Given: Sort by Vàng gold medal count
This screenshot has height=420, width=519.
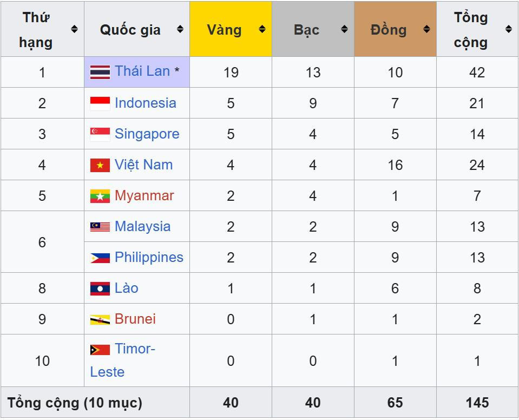Looking at the screenshot, I should pyautogui.click(x=262, y=29).
